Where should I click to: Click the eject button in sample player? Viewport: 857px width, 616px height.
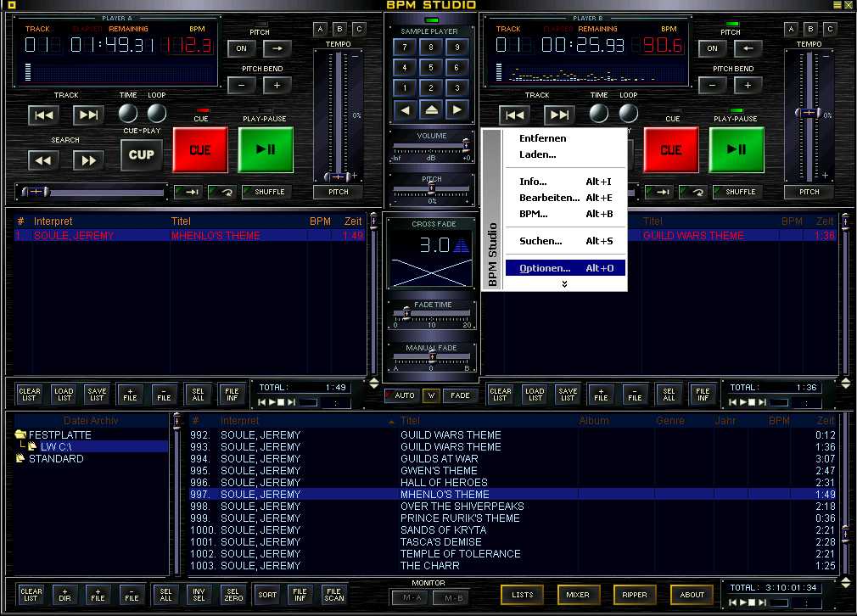[x=431, y=109]
